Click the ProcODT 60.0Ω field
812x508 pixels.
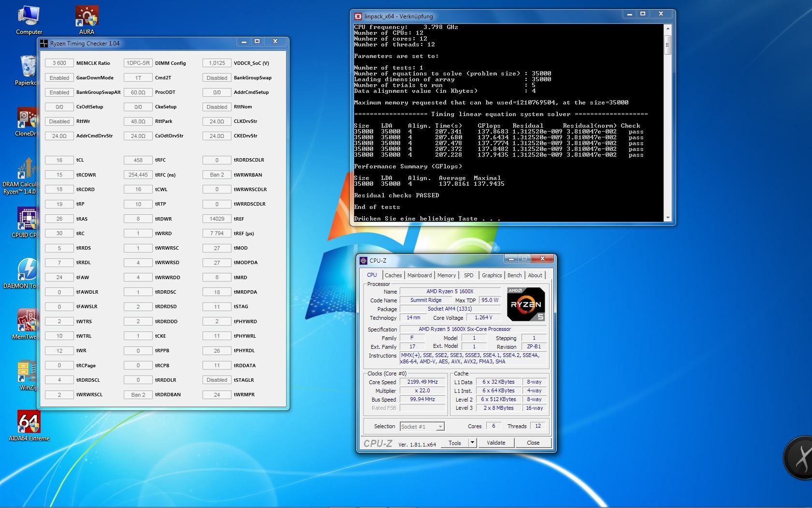coord(138,92)
